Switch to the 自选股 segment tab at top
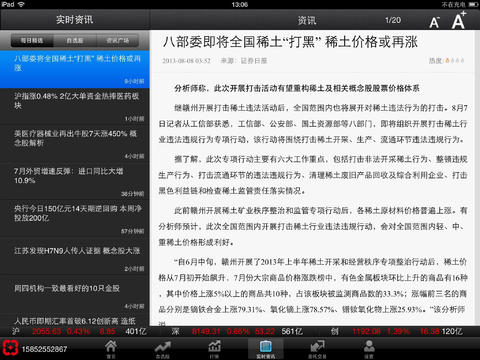This screenshot has width=480, height=360. (x=75, y=41)
